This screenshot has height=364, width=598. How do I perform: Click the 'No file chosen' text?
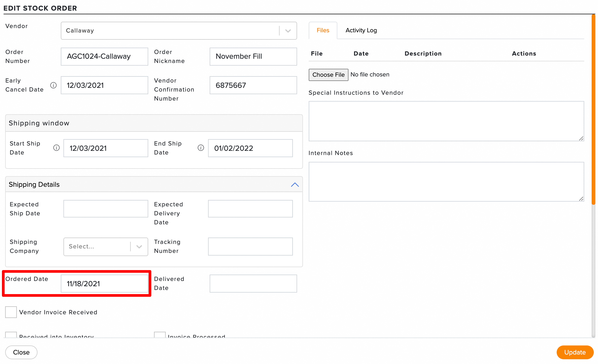(370, 74)
